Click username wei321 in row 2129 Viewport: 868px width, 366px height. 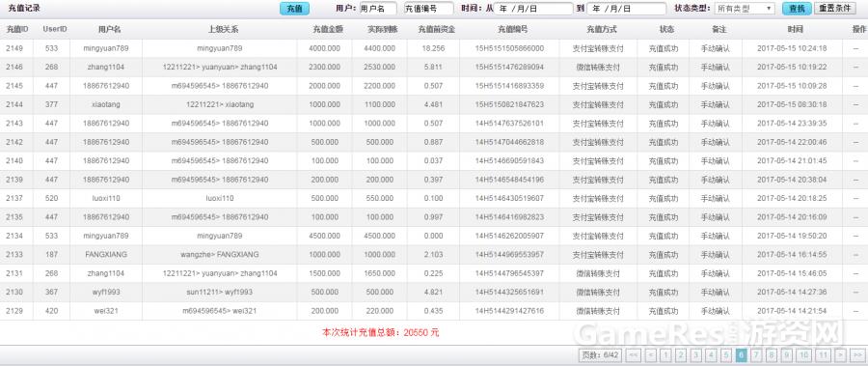pyautogui.click(x=106, y=311)
